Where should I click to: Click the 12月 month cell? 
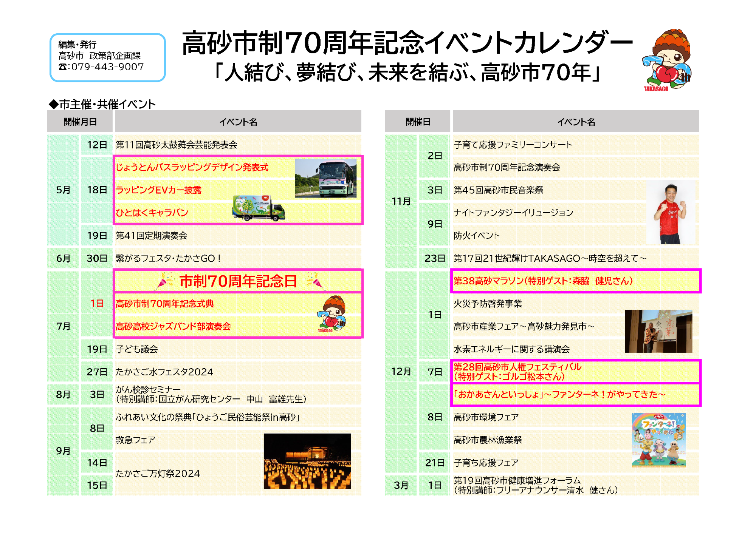[x=401, y=372]
